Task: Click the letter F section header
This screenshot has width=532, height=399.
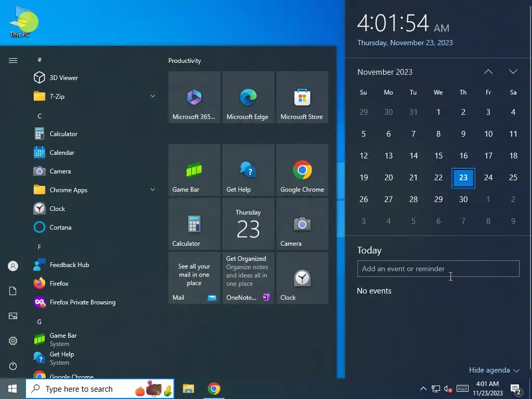Action: pos(39,247)
